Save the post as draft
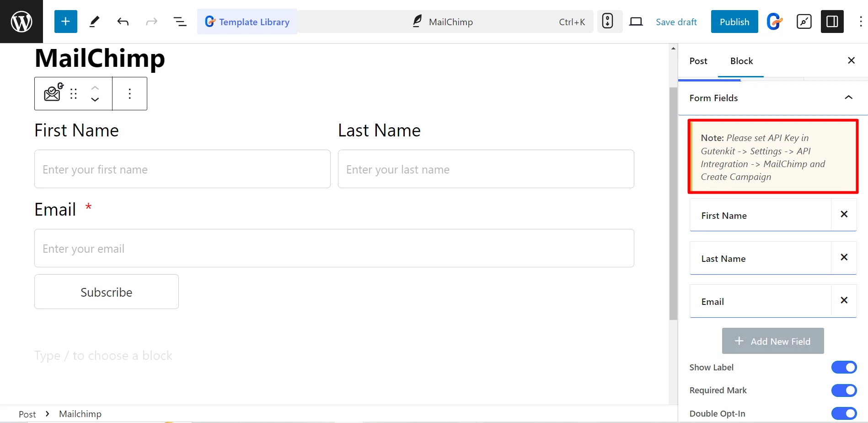This screenshot has width=868, height=423. pyautogui.click(x=676, y=22)
